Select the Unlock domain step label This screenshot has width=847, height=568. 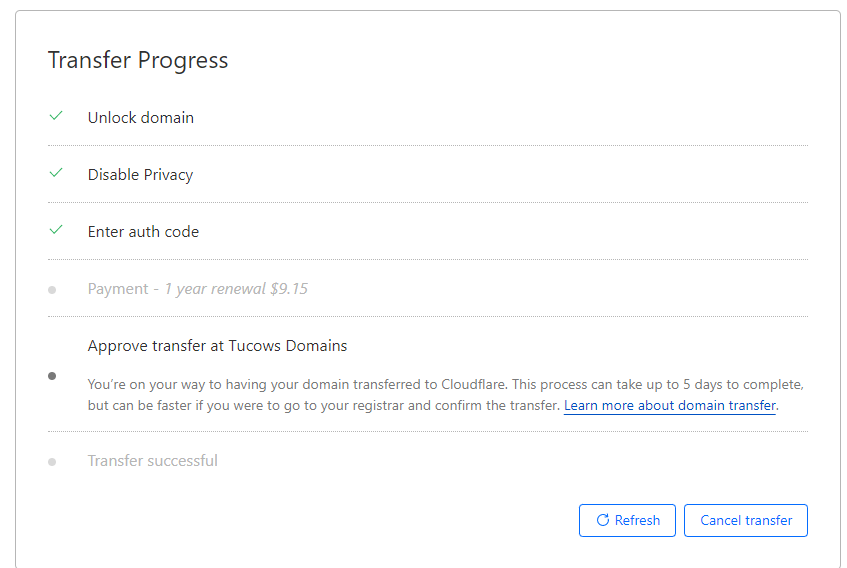point(141,117)
